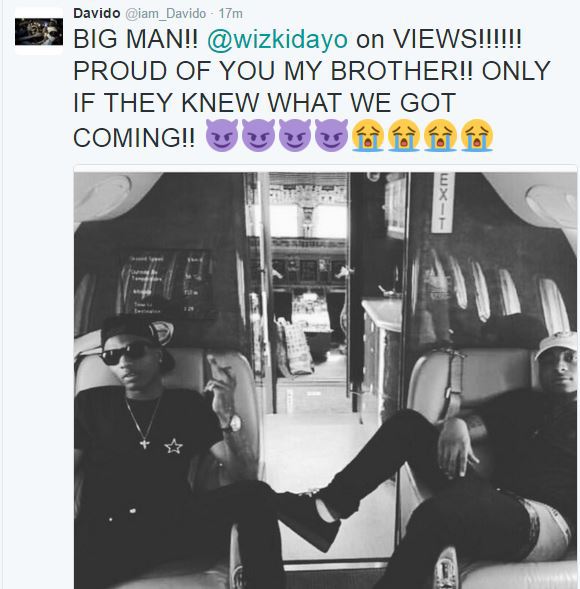
Task: Click the flight info screen in photo
Action: (165, 284)
